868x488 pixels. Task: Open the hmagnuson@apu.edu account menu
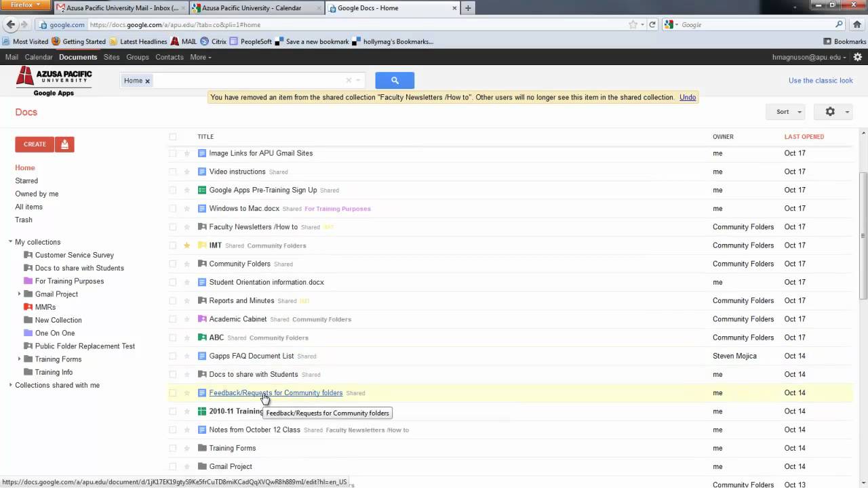[x=810, y=58]
